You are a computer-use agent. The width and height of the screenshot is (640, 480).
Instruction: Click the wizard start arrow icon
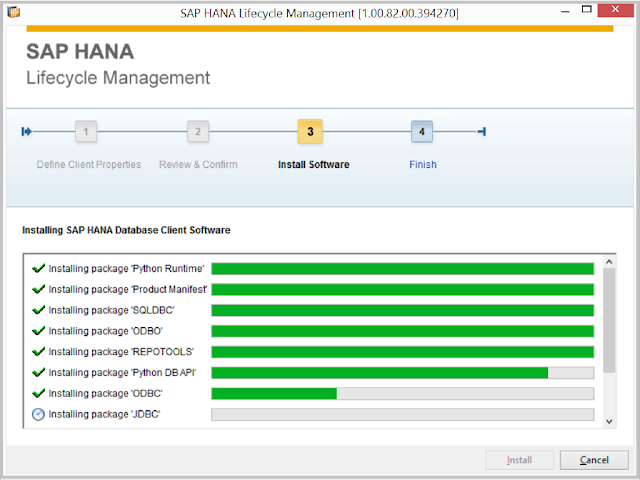[27, 131]
